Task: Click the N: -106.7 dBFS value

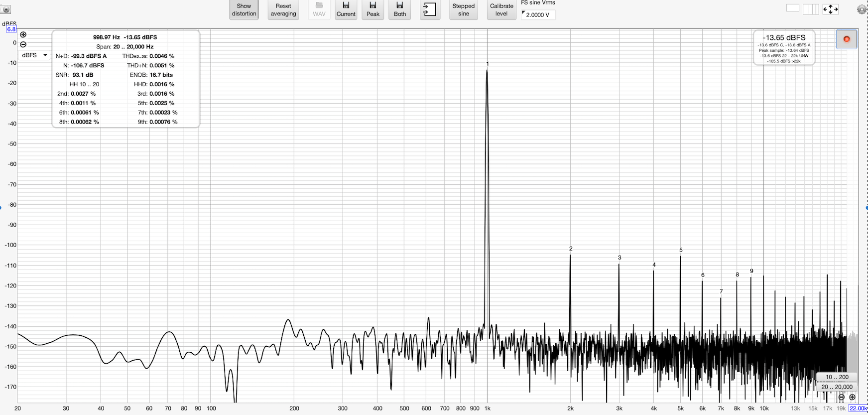Action: click(x=88, y=65)
